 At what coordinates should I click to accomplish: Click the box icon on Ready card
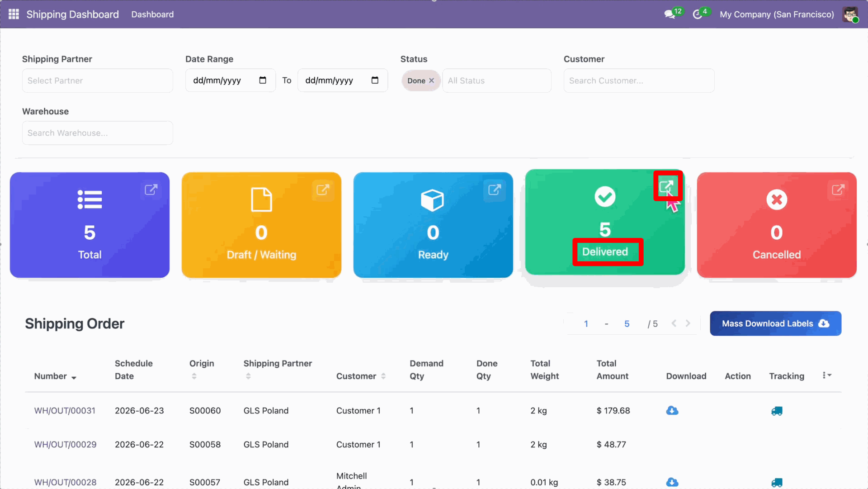coord(433,199)
